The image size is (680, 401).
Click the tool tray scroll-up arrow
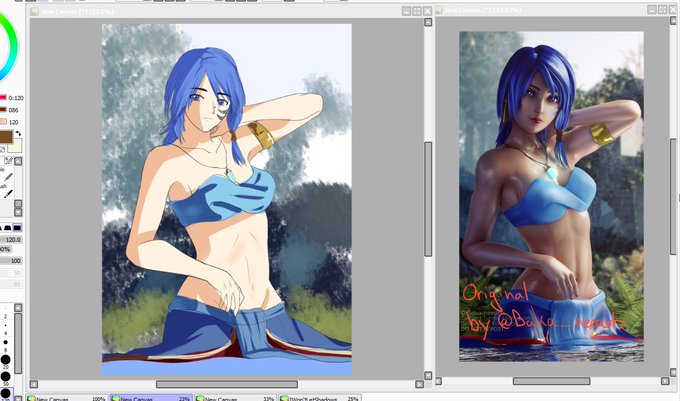18,161
